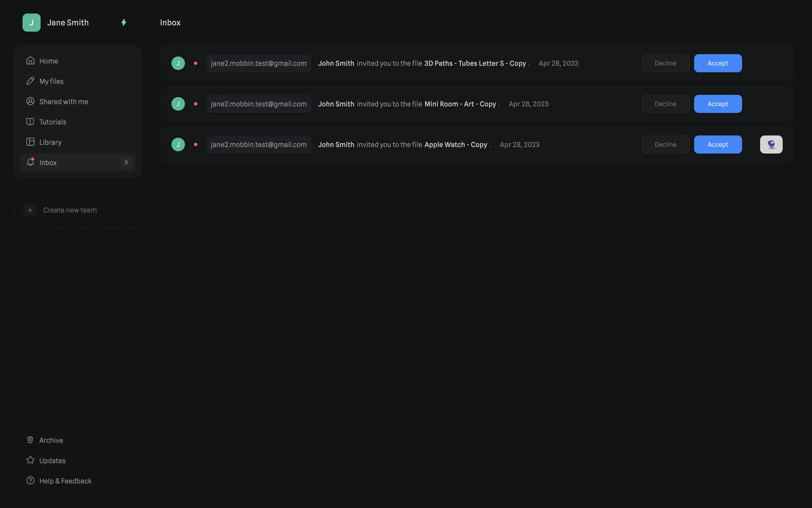The height and width of the screenshot is (508, 812).
Task: Click the green lightning bolt icon
Action: coord(123,22)
